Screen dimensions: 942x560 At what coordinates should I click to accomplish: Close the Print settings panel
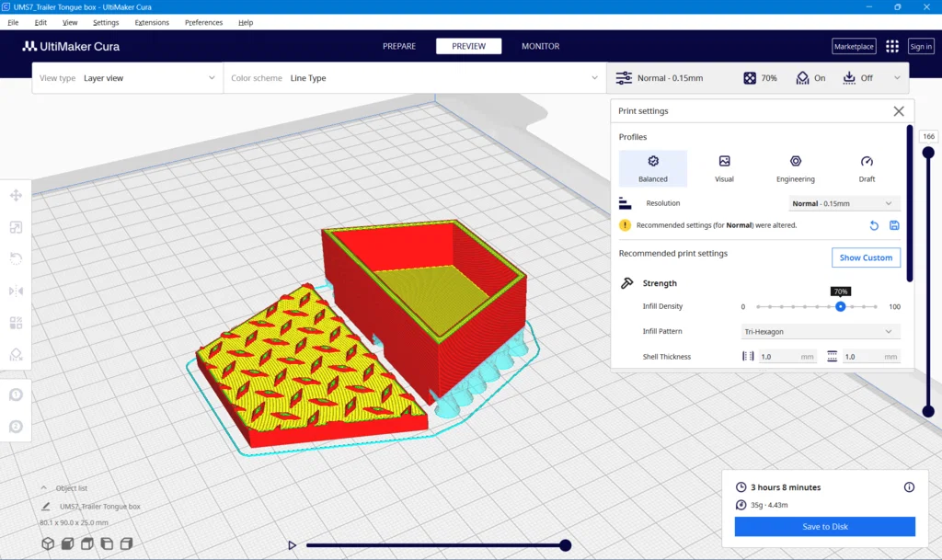click(x=898, y=111)
